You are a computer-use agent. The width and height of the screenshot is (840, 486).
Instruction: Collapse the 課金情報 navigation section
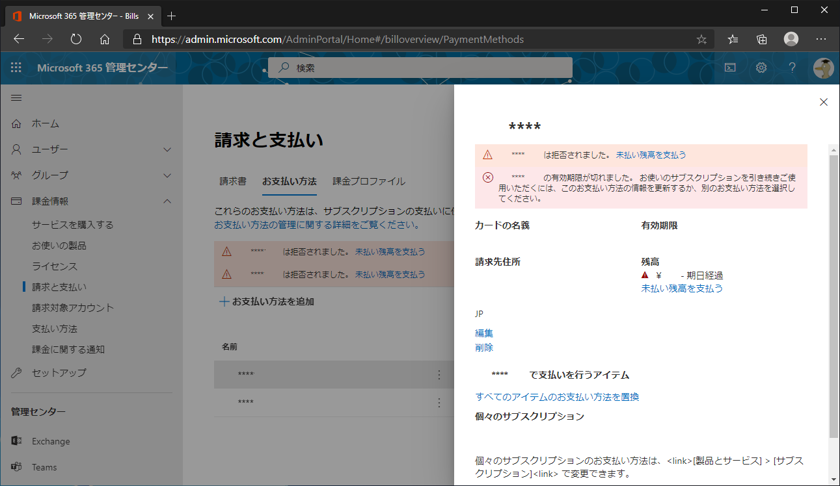pyautogui.click(x=167, y=201)
